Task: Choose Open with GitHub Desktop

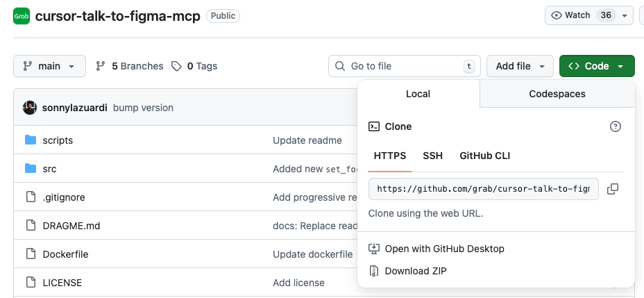Action: pyautogui.click(x=444, y=249)
